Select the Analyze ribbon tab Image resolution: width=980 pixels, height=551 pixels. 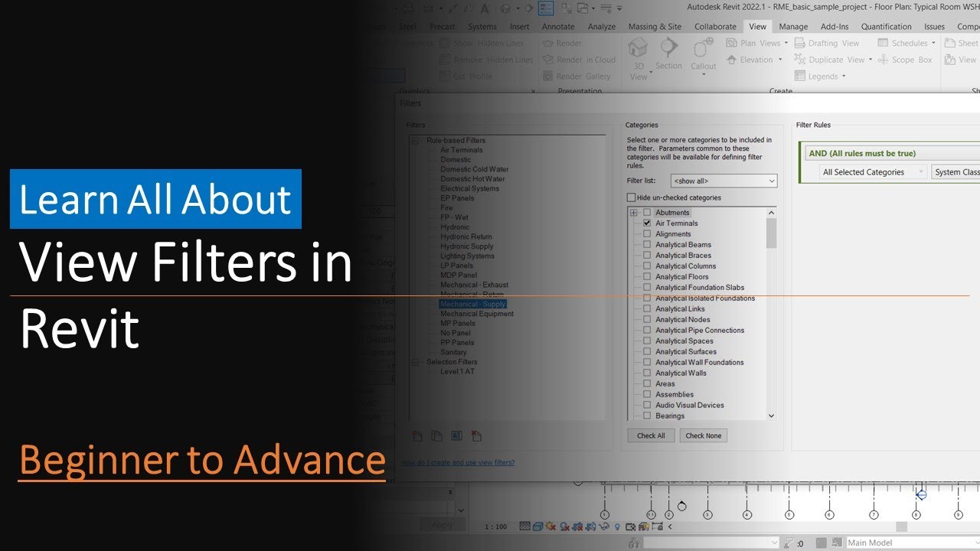click(601, 27)
